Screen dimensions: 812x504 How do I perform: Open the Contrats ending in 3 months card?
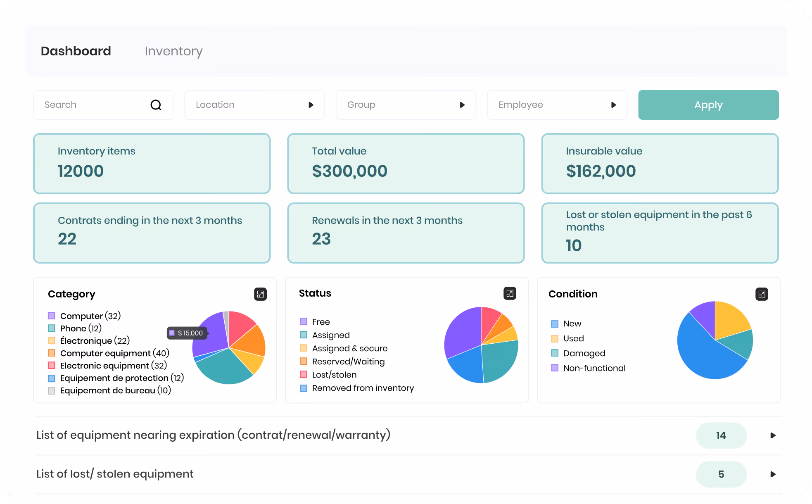coord(152,233)
